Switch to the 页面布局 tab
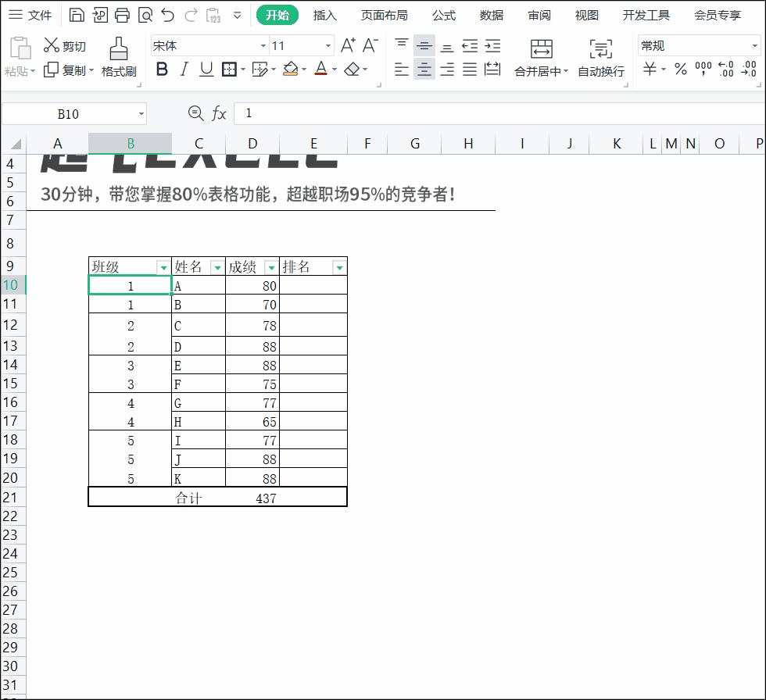The image size is (766, 700). point(384,16)
